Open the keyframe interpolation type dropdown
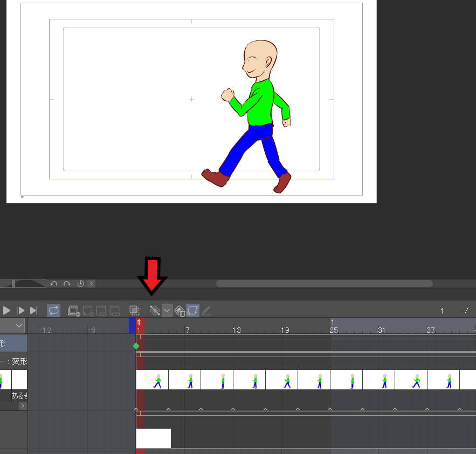This screenshot has width=476, height=454. (x=167, y=310)
